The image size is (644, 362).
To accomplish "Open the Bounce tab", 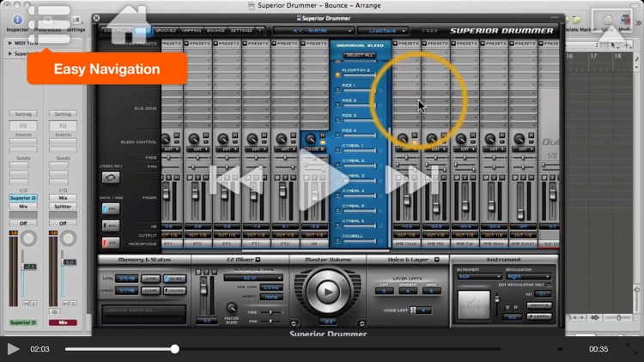I will pyautogui.click(x=216, y=30).
